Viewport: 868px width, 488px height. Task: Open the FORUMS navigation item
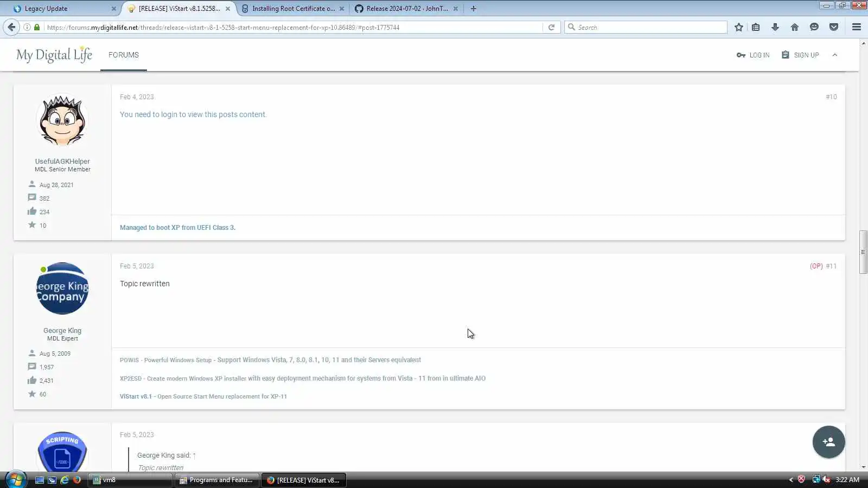[x=124, y=55]
